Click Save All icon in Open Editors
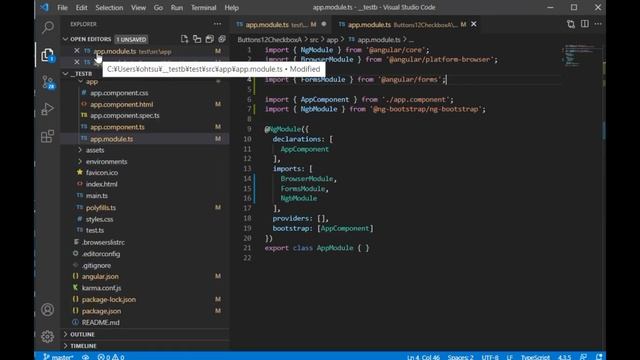 (209, 39)
